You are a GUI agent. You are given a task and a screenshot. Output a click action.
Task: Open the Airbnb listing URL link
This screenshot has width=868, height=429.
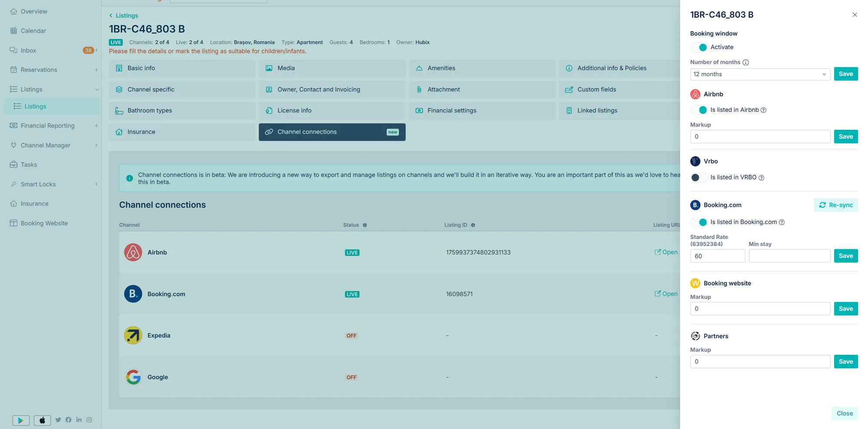(666, 252)
